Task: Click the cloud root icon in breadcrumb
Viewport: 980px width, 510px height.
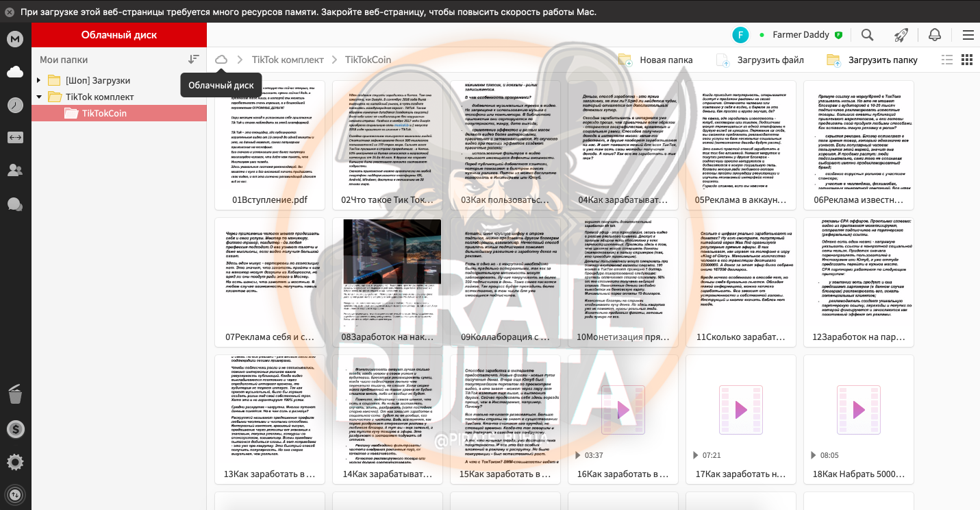Action: coord(221,60)
